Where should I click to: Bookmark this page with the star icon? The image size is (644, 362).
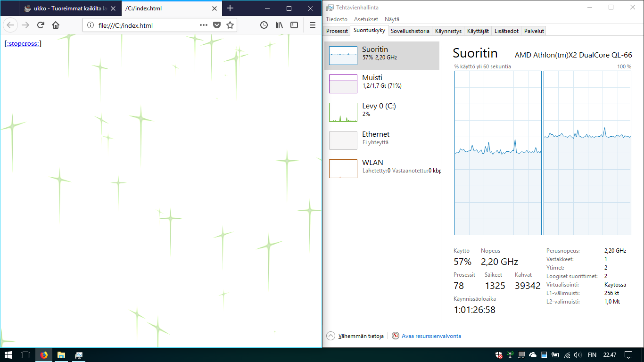(230, 25)
